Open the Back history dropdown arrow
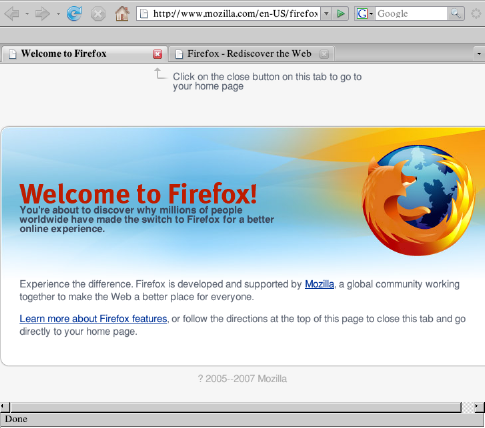Viewport: 485px width, 428px height. tap(27, 14)
